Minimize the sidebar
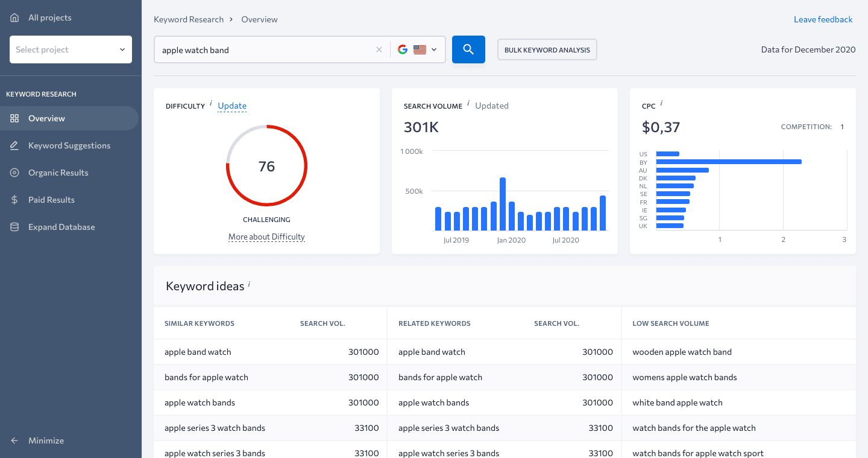 point(46,441)
